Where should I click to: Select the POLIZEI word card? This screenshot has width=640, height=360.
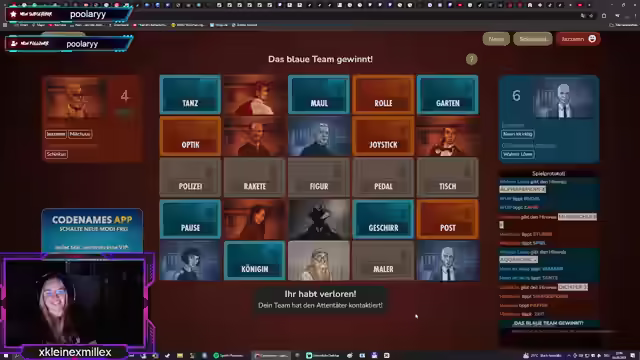[190, 178]
